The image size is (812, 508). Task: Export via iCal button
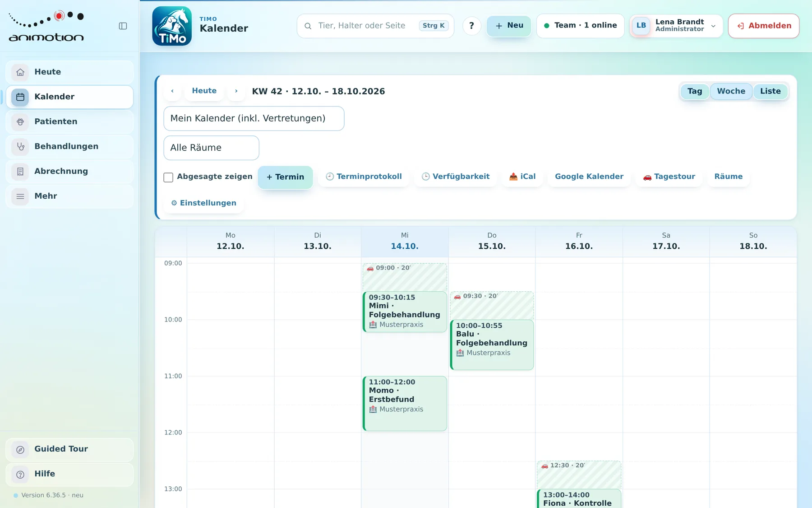[x=522, y=177]
